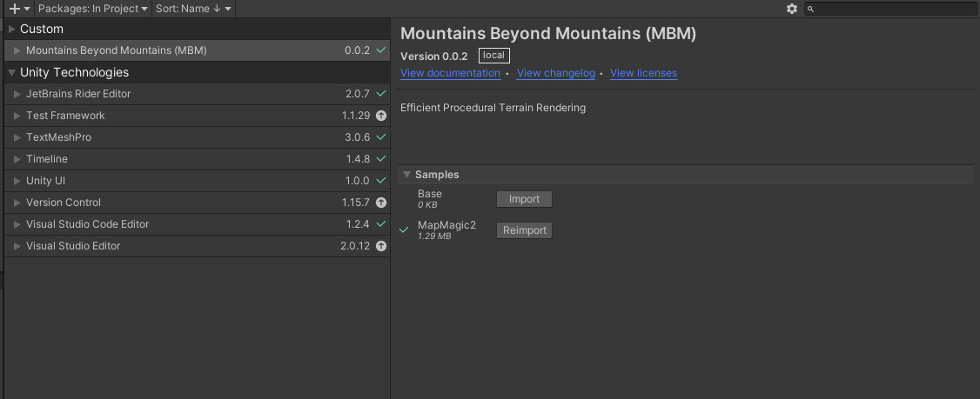Click into the package search field

click(890, 9)
